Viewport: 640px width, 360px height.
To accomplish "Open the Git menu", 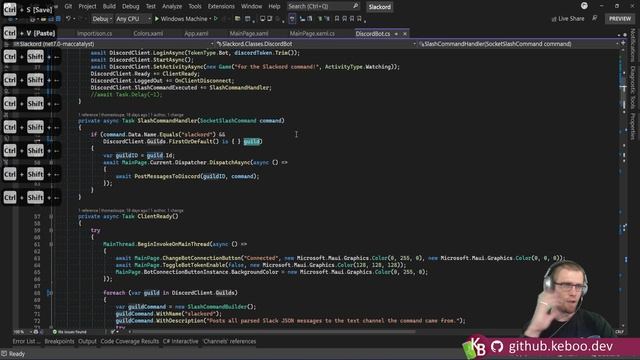I will [x=68, y=7].
